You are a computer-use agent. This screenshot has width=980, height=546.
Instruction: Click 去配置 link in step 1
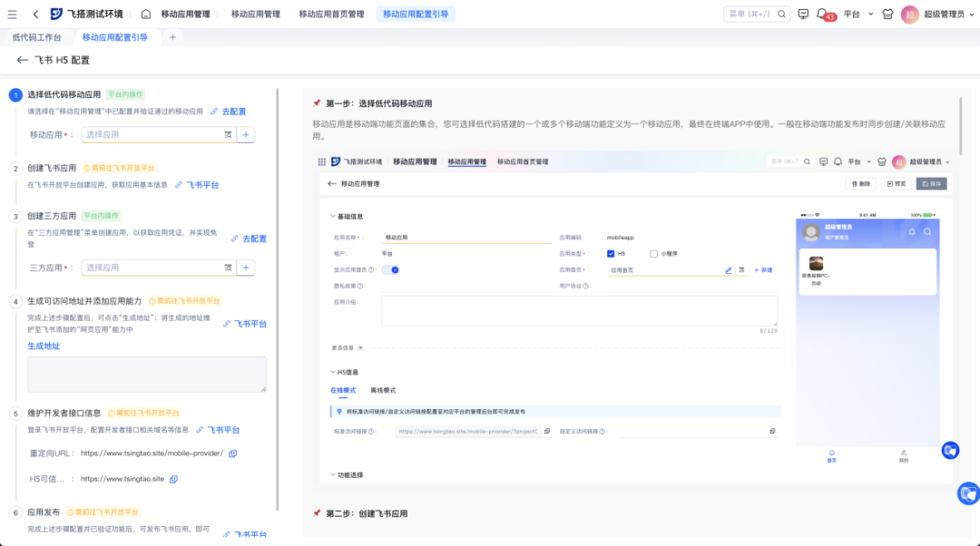(229, 112)
